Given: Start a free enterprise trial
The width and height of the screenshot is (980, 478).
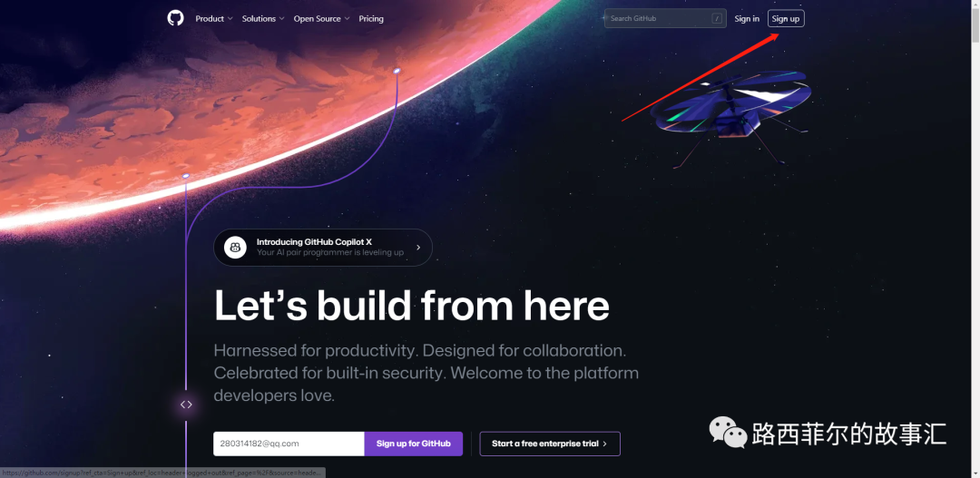Looking at the screenshot, I should (550, 444).
